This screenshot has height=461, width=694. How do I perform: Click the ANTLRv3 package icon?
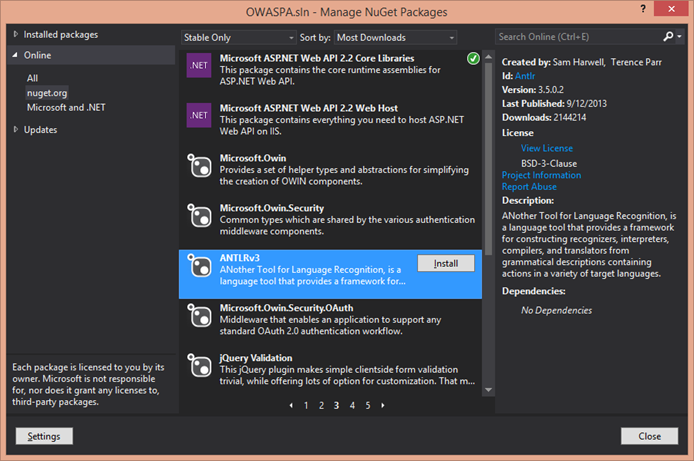pyautogui.click(x=199, y=265)
